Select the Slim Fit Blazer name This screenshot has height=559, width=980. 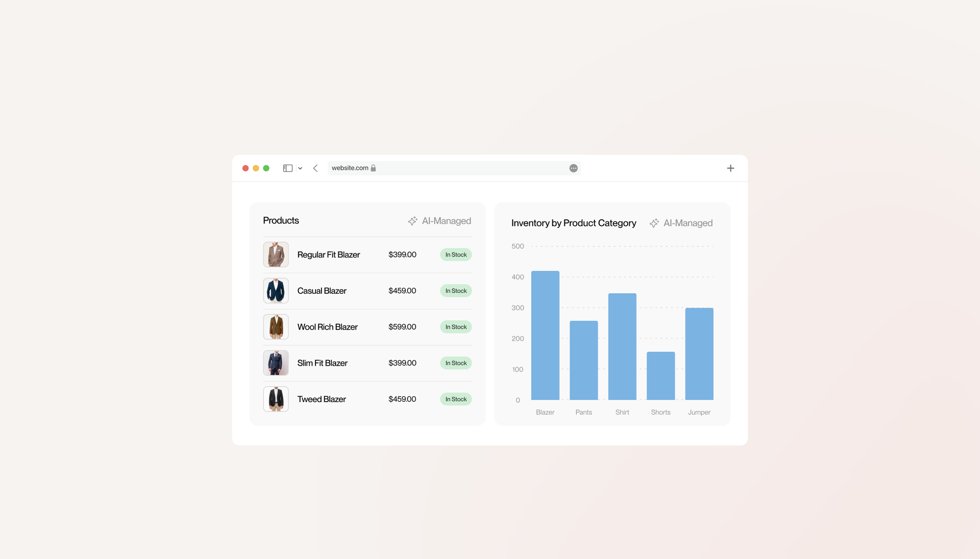(322, 363)
